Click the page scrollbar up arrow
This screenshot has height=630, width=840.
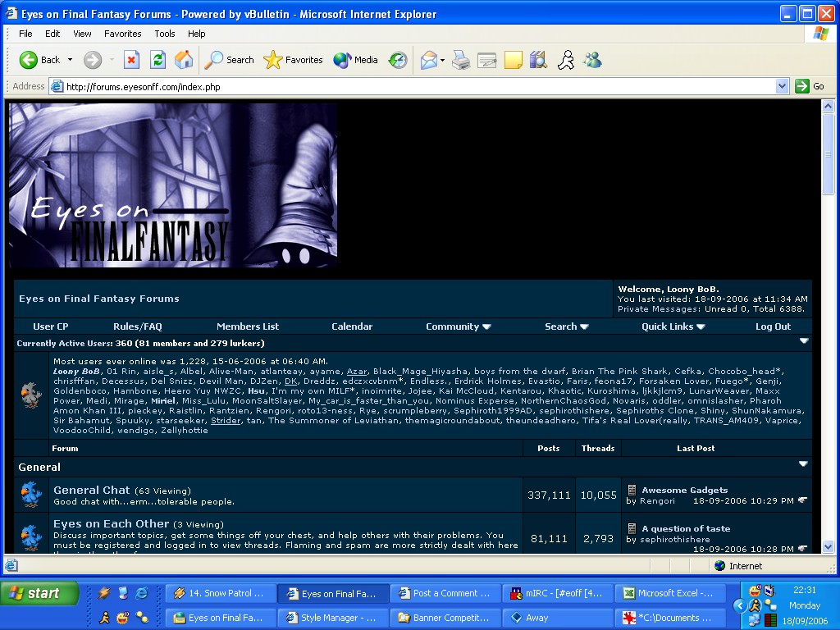tap(829, 106)
